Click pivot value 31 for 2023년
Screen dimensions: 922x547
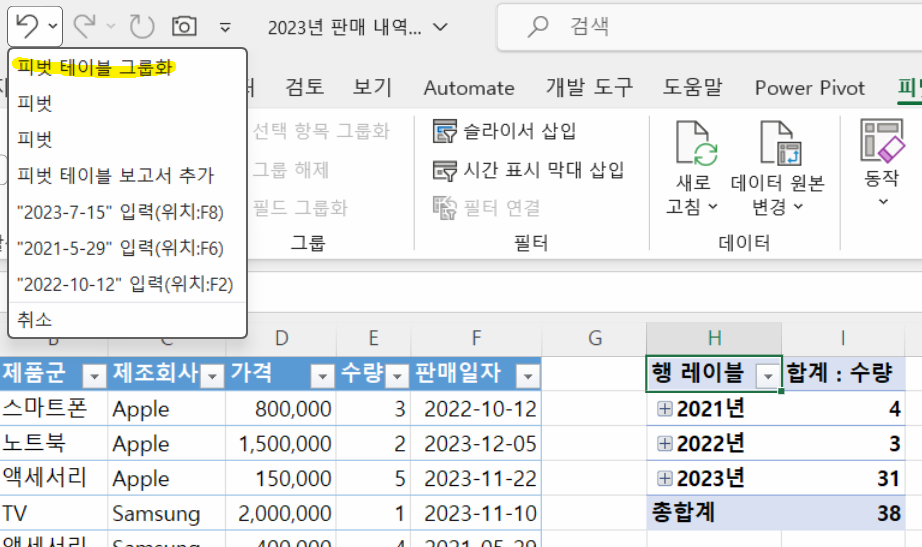pyautogui.click(x=843, y=478)
